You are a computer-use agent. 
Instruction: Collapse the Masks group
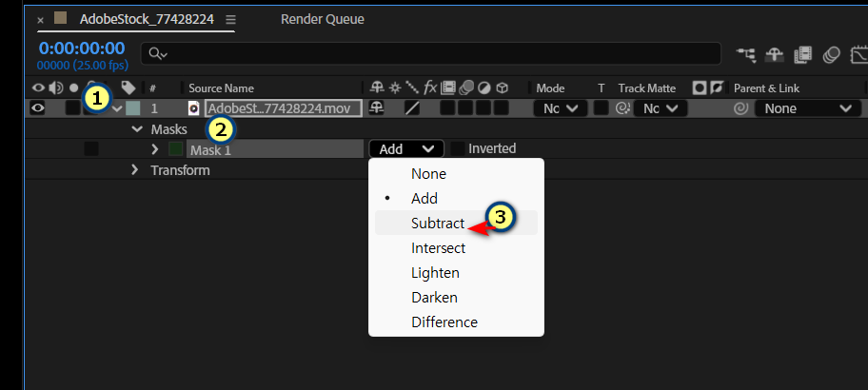point(137,129)
